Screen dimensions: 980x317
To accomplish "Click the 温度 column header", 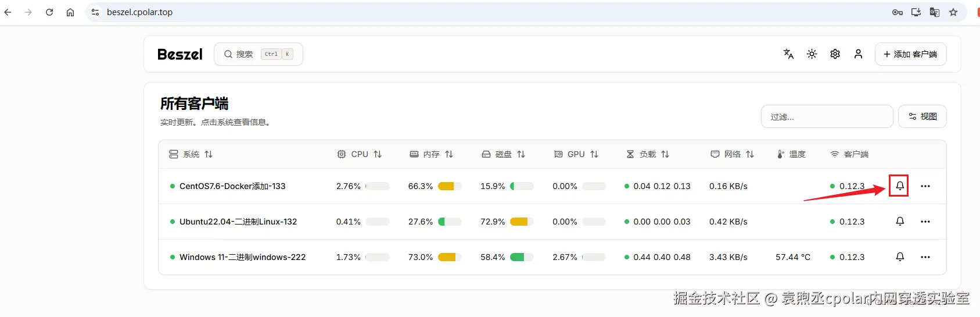I will pyautogui.click(x=791, y=154).
